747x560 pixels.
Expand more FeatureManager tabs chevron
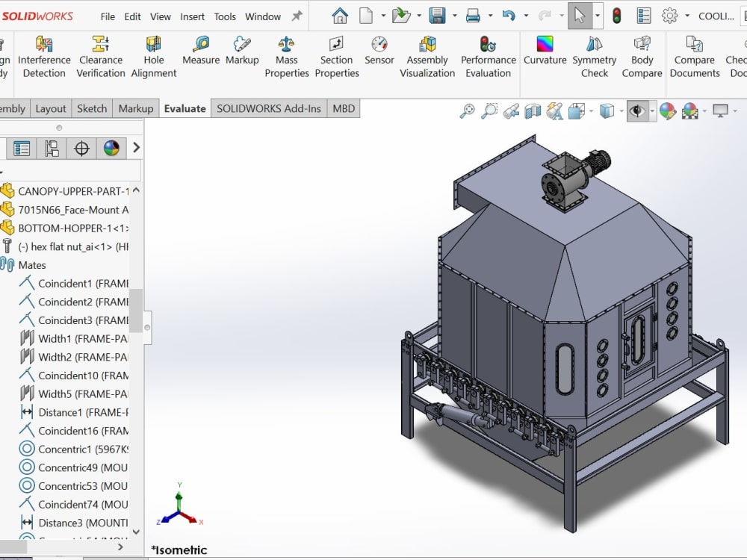pos(136,148)
